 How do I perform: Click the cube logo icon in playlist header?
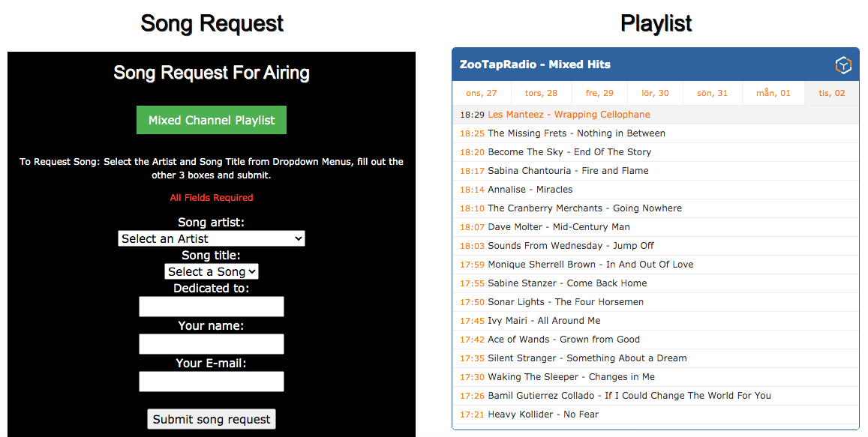click(x=843, y=65)
